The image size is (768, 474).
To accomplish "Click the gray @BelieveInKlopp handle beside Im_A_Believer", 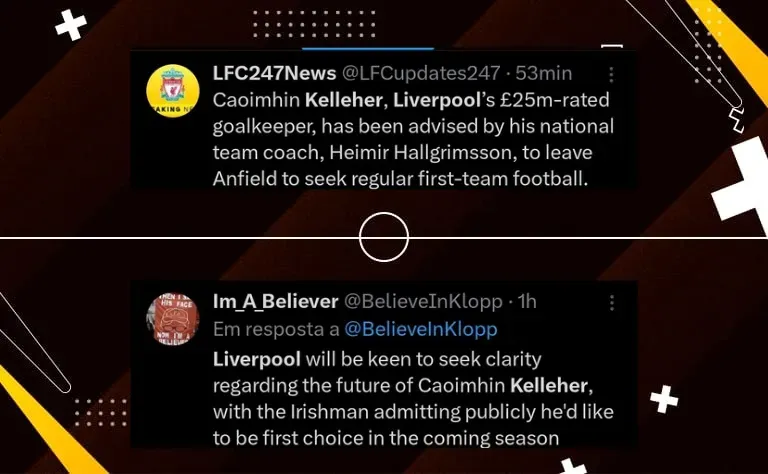I will pos(423,302).
